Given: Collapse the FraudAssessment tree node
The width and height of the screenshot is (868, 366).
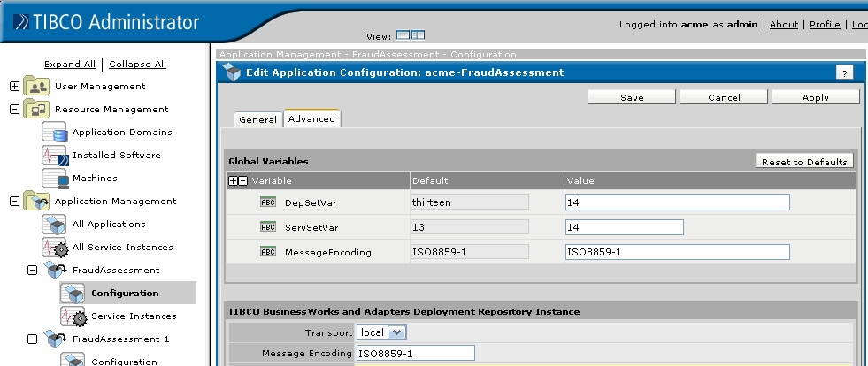Looking at the screenshot, I should (33, 270).
